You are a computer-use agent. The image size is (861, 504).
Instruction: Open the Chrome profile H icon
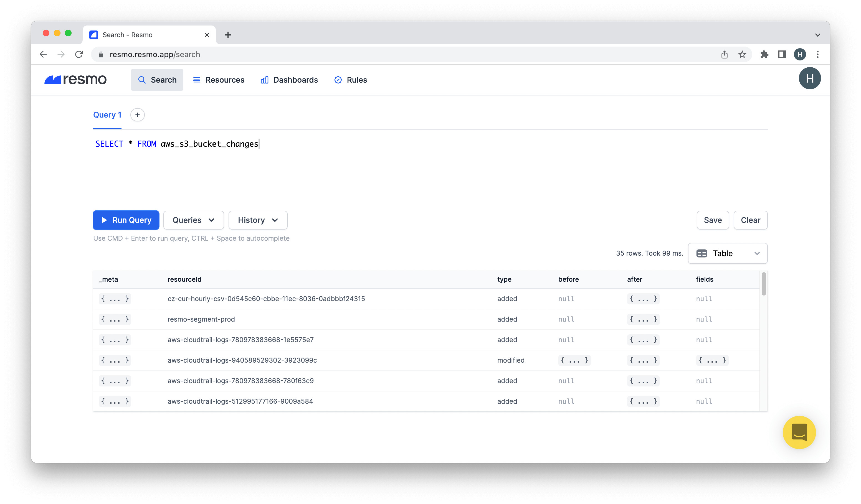pos(800,54)
